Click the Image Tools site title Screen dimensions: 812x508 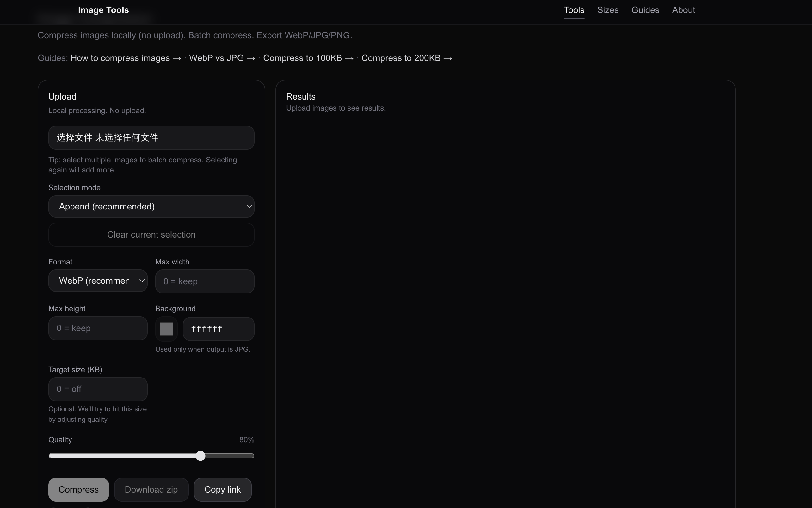point(103,10)
